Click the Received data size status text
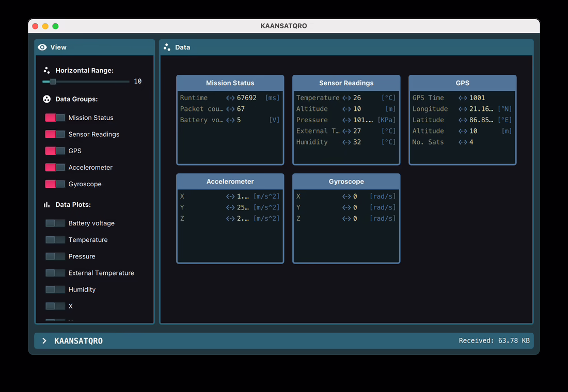568x392 pixels. (493, 341)
